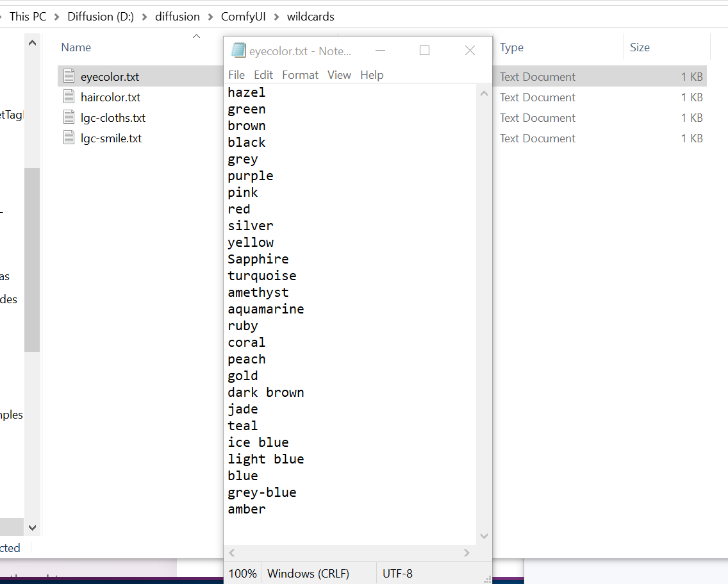
Task: Select the lgc-cloths.txt file
Action: (x=113, y=117)
